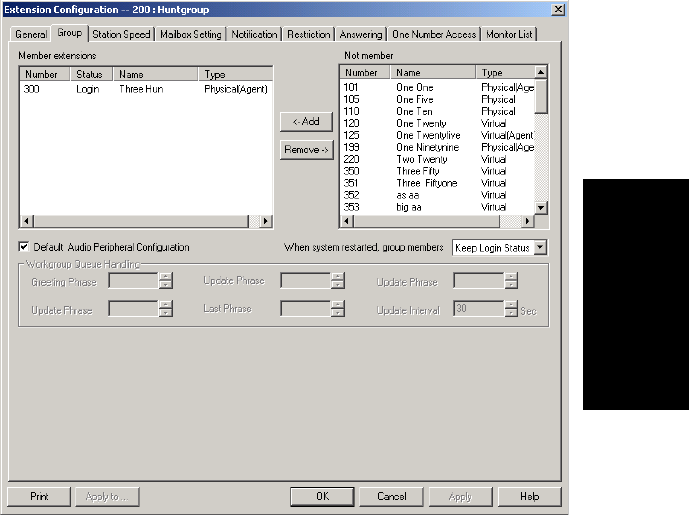Image resolution: width=689 pixels, height=515 pixels.
Task: Sort members by Type column header
Action: pyautogui.click(x=235, y=74)
